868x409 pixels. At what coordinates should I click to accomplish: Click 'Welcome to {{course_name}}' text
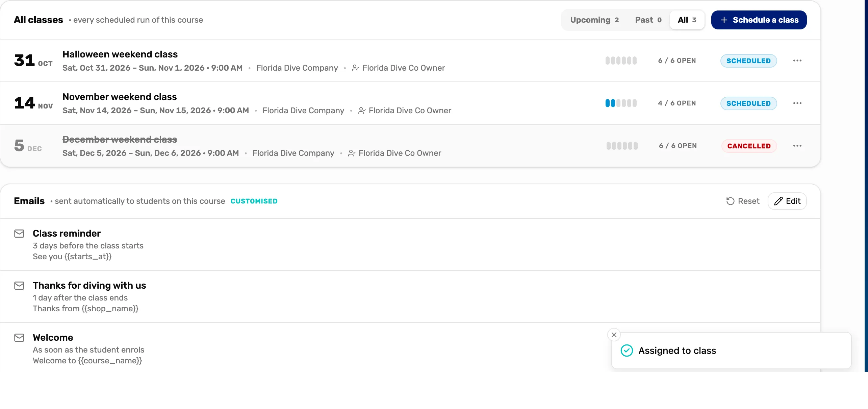point(87,361)
